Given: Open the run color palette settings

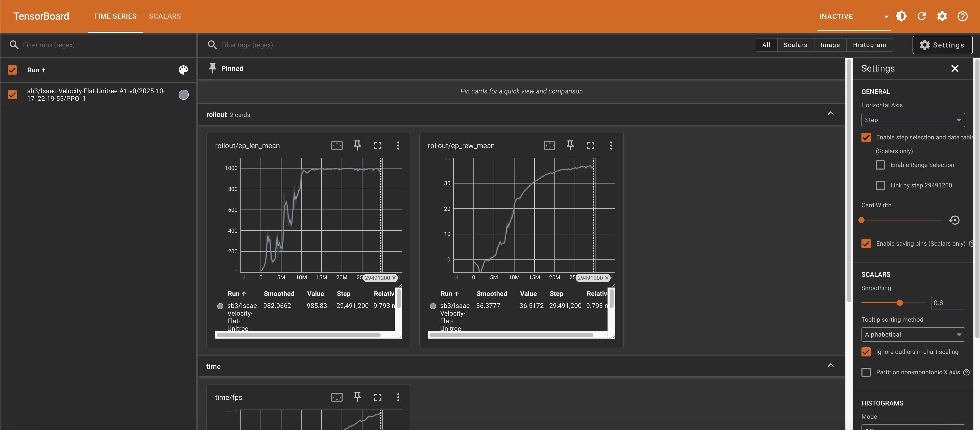Looking at the screenshot, I should click(183, 70).
